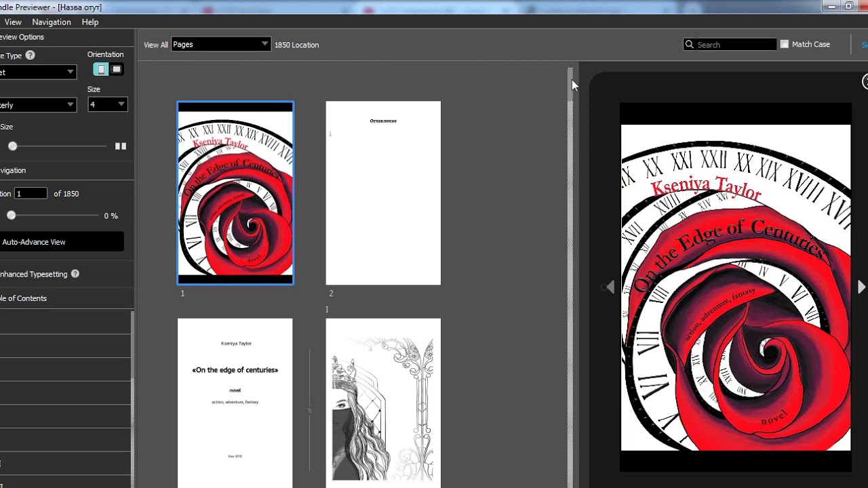The width and height of the screenshot is (868, 488).
Task: Click the Auto-Advance View button
Action: [x=62, y=242]
